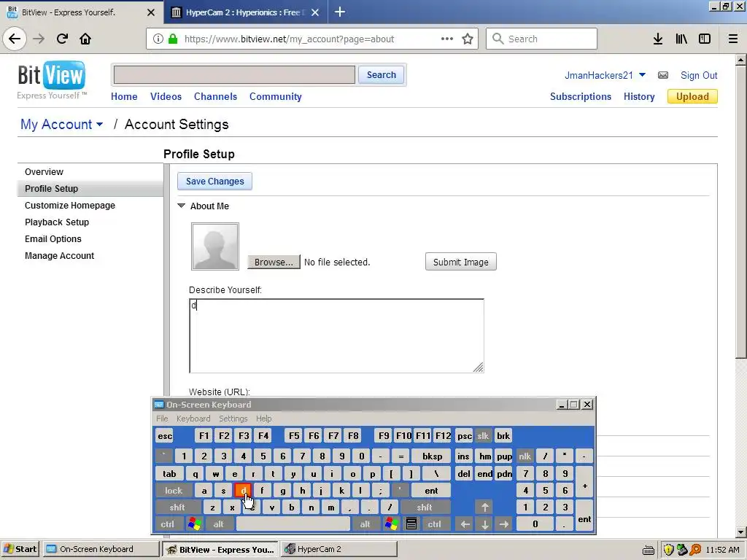Open the Keyboard menu of On-Screen Keyboard
747x560 pixels.
coord(193,419)
